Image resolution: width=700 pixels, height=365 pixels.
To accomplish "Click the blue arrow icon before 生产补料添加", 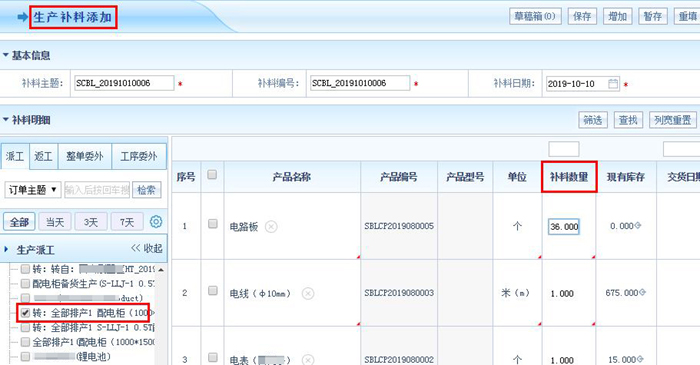I will (x=23, y=17).
